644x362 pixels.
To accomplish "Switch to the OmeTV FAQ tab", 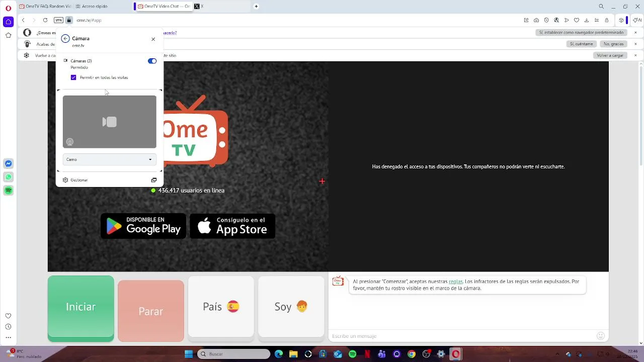I will (x=45, y=7).
